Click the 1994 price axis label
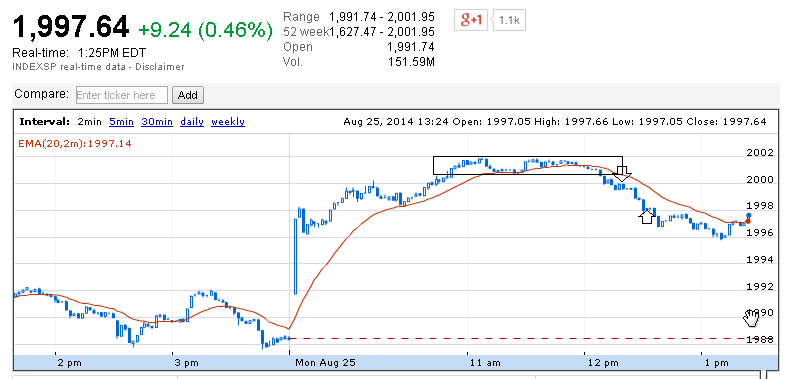The height and width of the screenshot is (379, 792). click(x=759, y=260)
